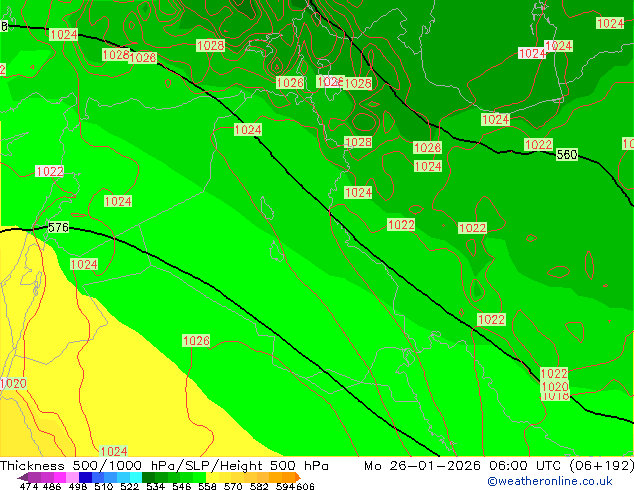Click legend value 570
The width and height of the screenshot is (634, 490).
pos(233,486)
